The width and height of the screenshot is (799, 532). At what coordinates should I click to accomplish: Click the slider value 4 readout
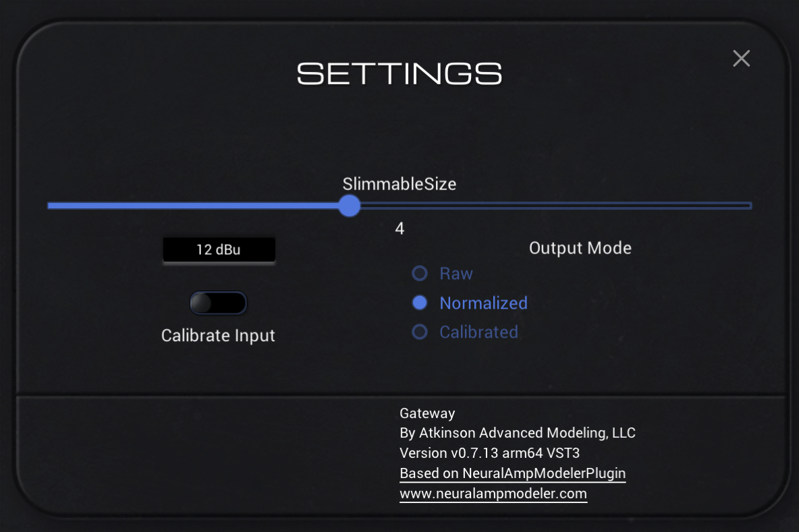point(399,229)
